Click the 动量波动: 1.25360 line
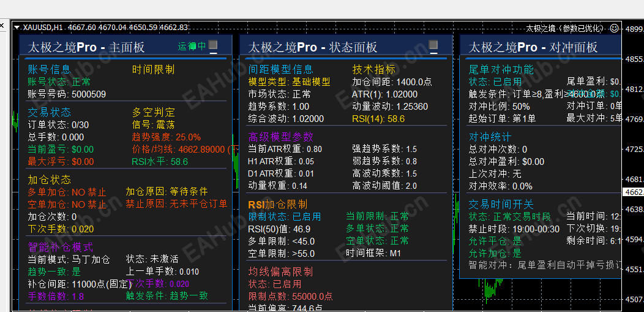Screen dimensions: 644x312 coord(390,107)
